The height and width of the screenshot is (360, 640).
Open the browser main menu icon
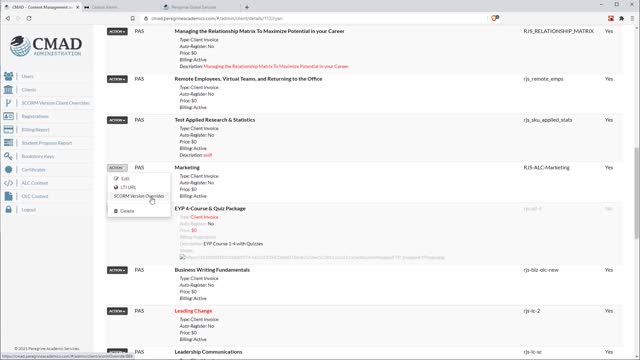pos(632,18)
